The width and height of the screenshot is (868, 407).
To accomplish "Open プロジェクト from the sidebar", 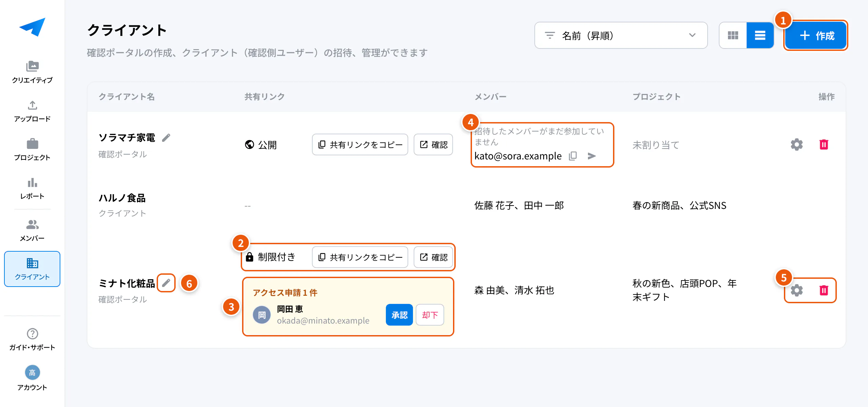I will tap(32, 150).
